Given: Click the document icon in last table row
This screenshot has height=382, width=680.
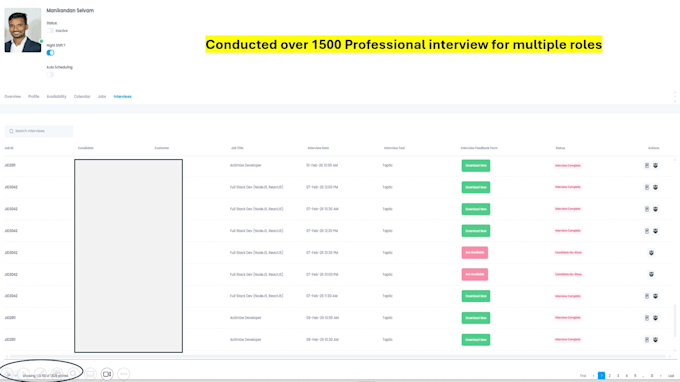Looking at the screenshot, I should tap(647, 340).
